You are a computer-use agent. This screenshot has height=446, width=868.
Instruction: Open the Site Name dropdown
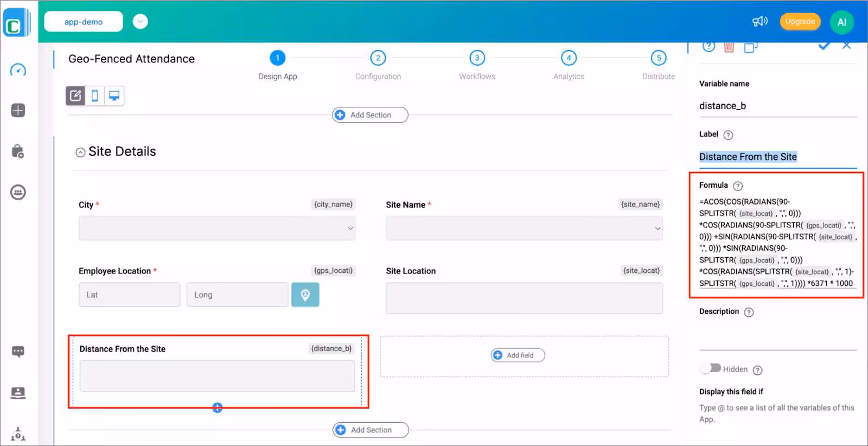click(524, 228)
